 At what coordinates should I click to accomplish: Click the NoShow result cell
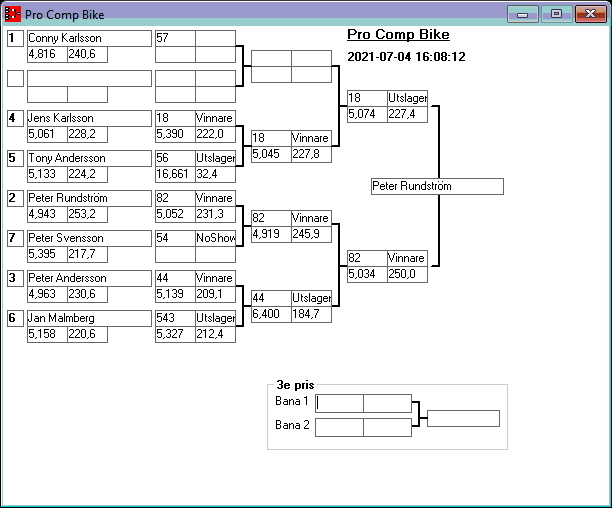215,238
